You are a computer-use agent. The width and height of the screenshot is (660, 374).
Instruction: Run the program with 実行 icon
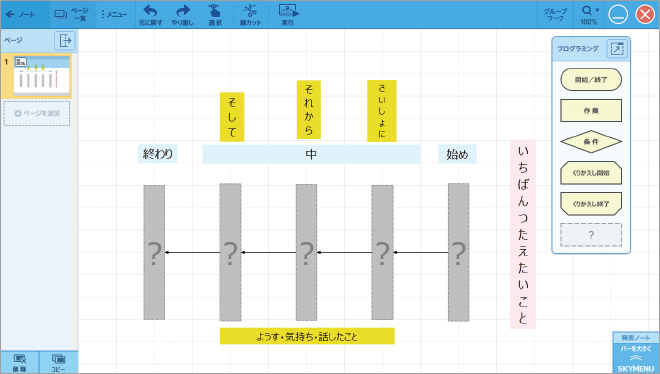click(288, 14)
